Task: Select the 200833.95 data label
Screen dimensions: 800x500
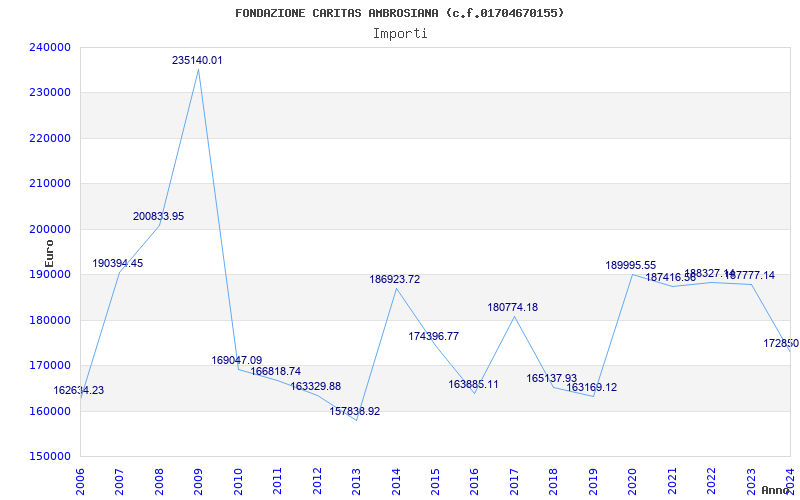Action: (158, 216)
